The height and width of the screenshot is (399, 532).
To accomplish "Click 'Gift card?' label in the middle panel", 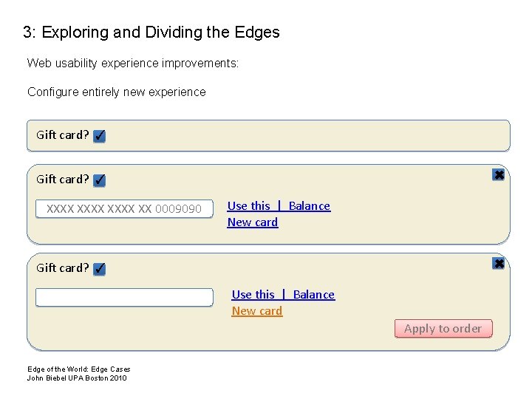I will (63, 180).
